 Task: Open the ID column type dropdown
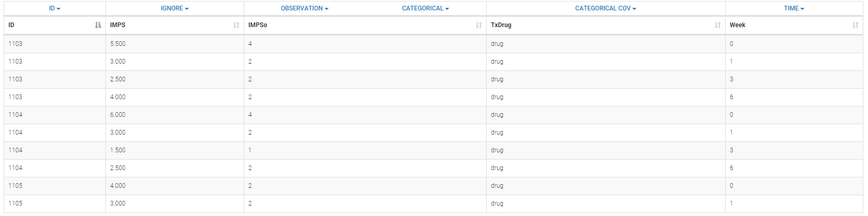(x=55, y=8)
